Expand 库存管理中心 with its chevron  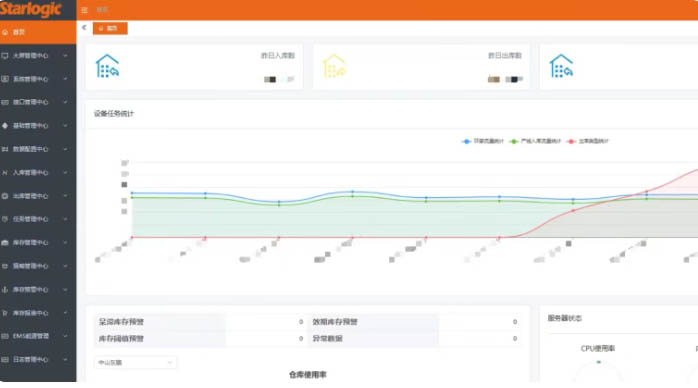[x=65, y=242]
